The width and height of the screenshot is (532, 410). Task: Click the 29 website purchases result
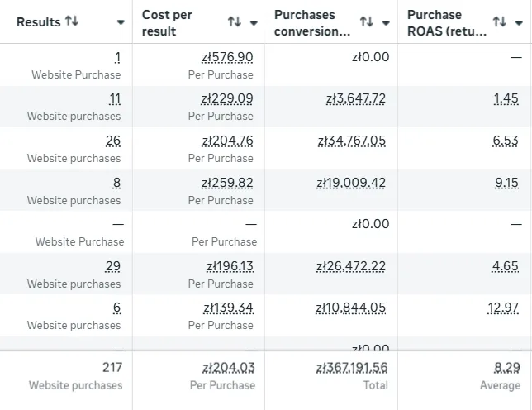pyautogui.click(x=113, y=265)
